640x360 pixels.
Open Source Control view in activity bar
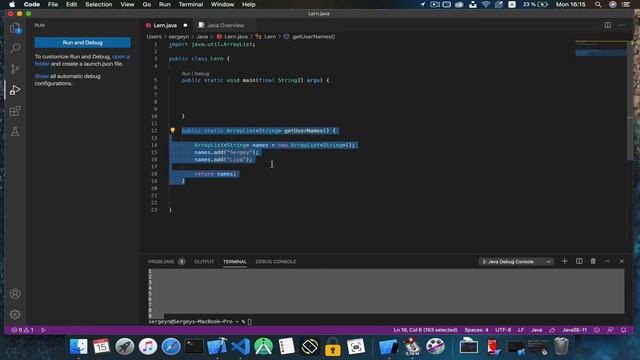click(15, 69)
